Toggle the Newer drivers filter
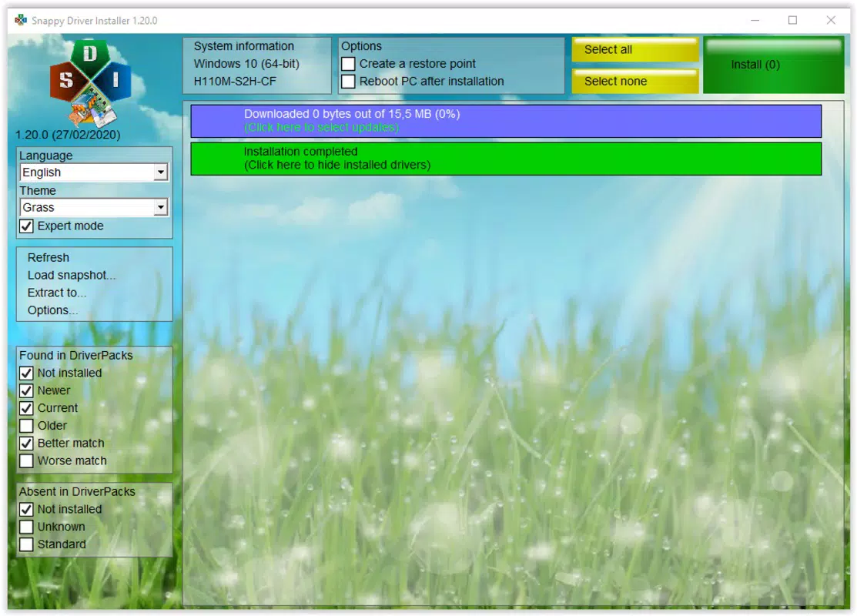857x616 pixels. [x=26, y=390]
